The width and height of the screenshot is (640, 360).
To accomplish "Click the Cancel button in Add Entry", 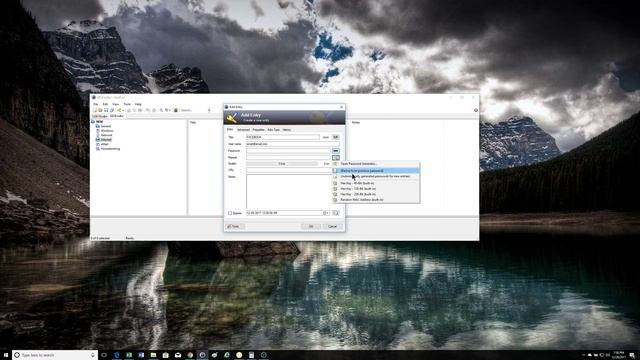I will [x=333, y=227].
